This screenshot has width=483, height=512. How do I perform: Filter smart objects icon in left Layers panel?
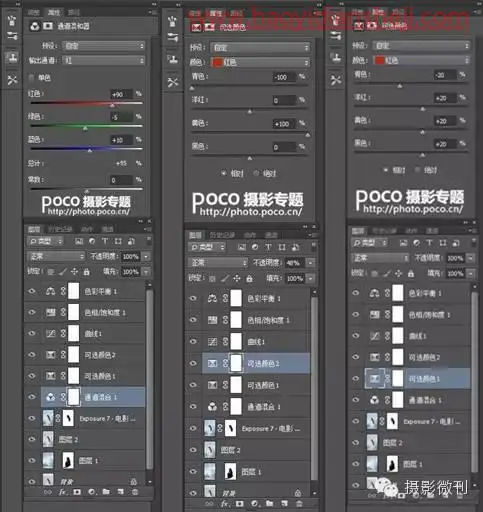[131, 241]
